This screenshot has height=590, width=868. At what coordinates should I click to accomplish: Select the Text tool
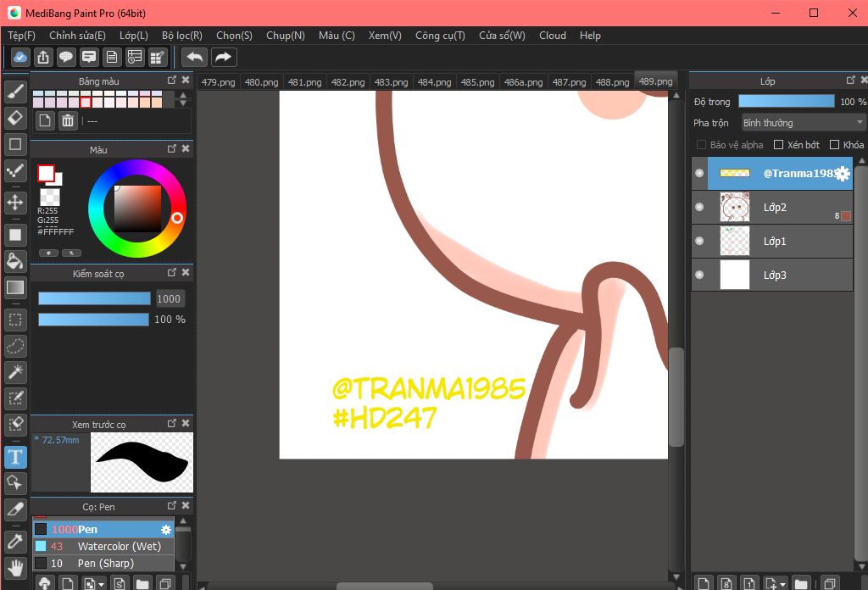point(15,457)
